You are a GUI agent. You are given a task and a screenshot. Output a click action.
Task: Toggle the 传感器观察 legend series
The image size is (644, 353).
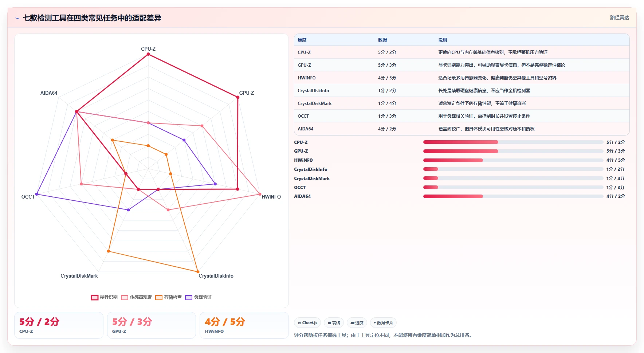click(136, 297)
